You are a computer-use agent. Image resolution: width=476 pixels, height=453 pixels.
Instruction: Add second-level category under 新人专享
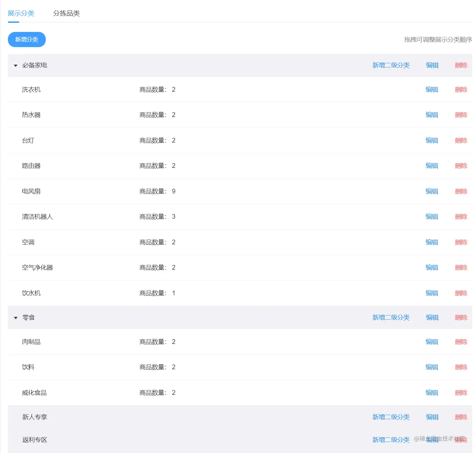tap(391, 417)
